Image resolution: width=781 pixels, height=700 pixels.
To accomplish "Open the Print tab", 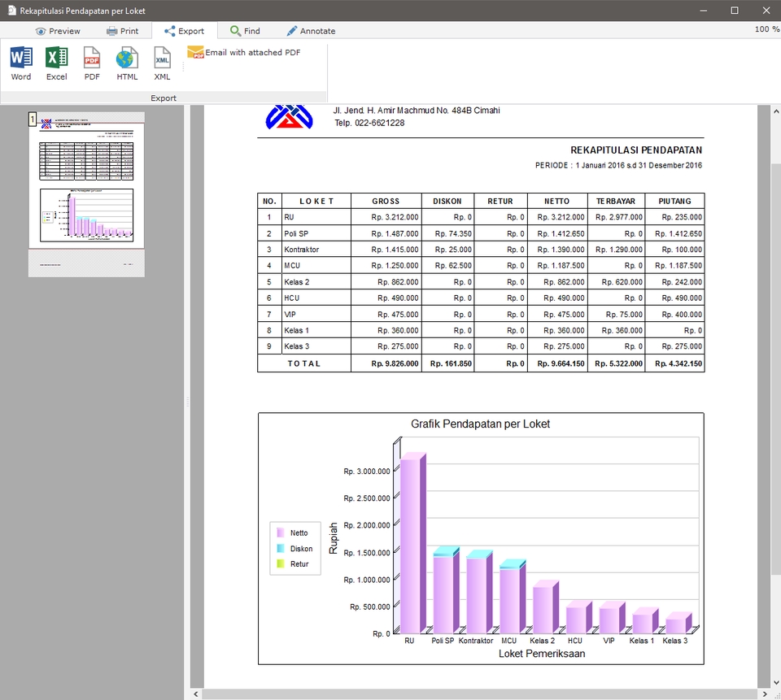I will pos(123,31).
